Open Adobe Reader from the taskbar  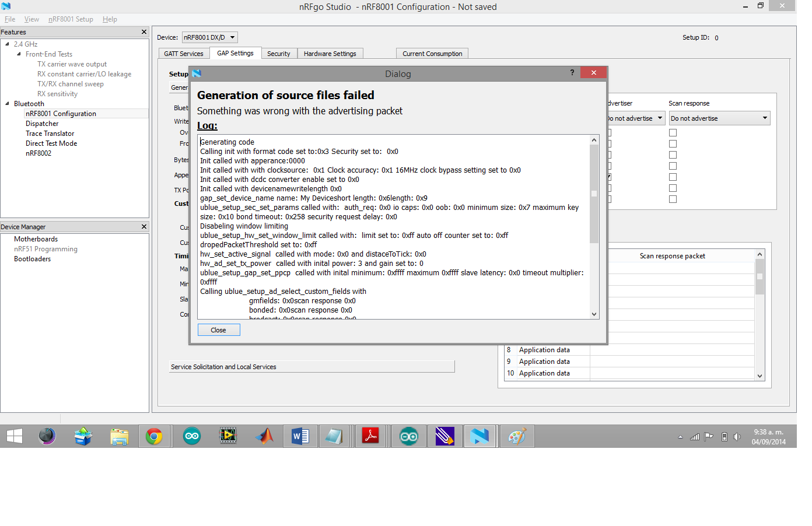coord(370,436)
